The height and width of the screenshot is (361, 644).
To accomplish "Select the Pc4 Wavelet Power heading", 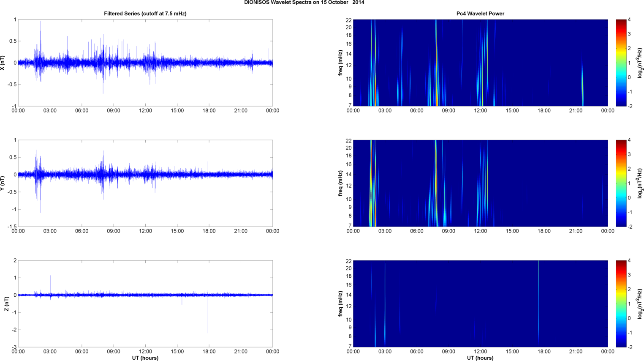I will coord(480,14).
